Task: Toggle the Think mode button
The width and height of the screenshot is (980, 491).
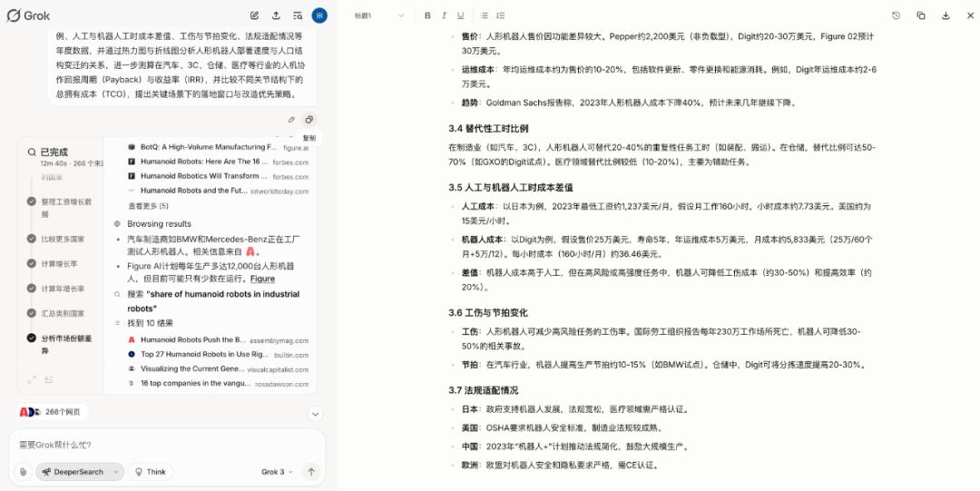Action: 149,472
